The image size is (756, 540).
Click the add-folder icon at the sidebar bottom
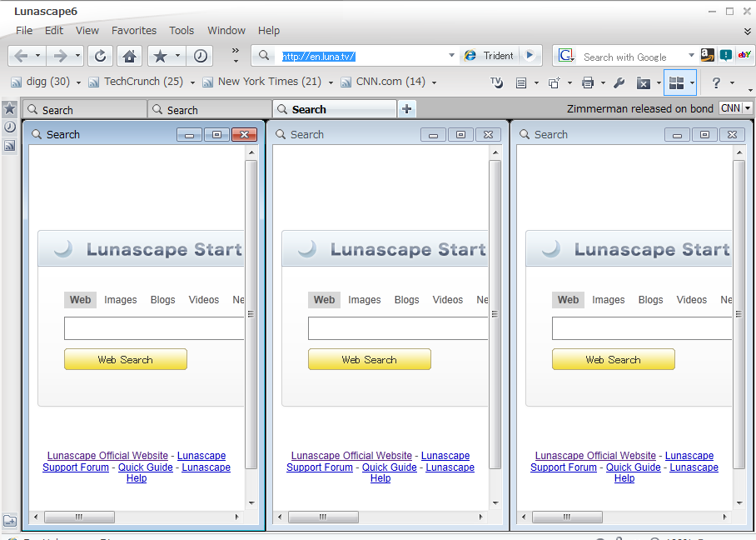10,521
